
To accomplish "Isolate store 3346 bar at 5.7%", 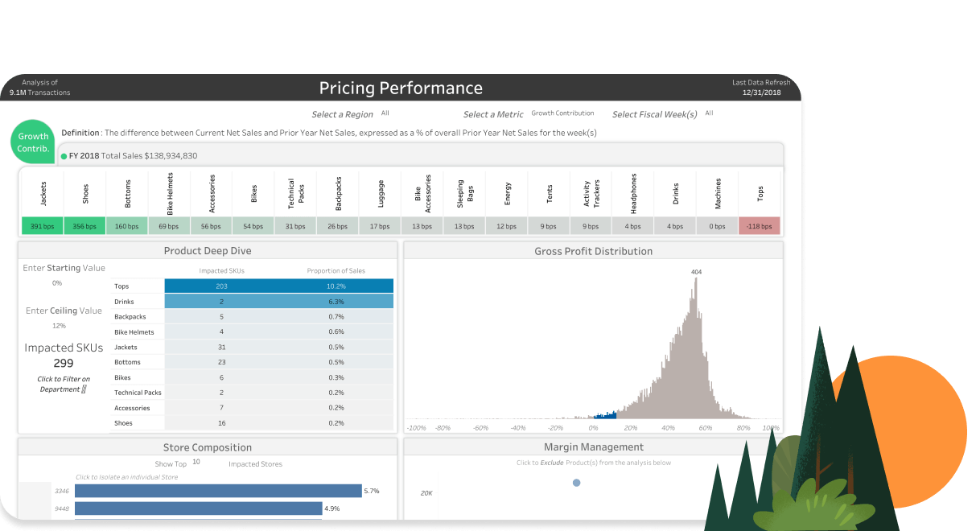I will click(x=218, y=491).
